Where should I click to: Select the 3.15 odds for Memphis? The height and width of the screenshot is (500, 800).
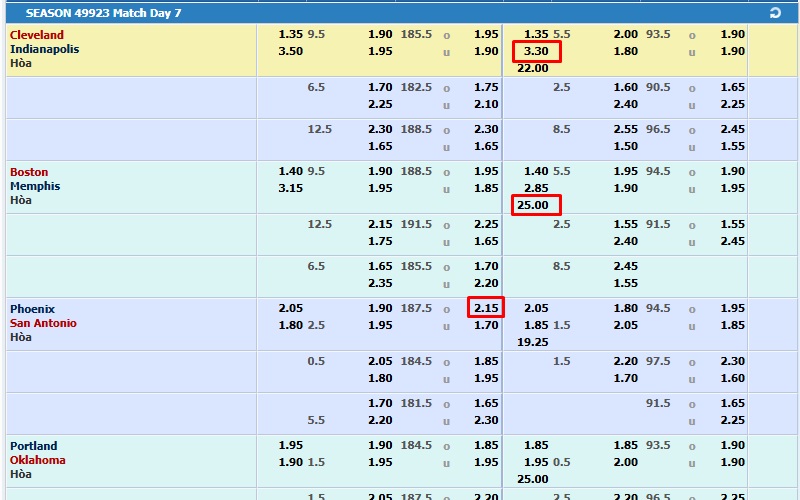coord(290,188)
